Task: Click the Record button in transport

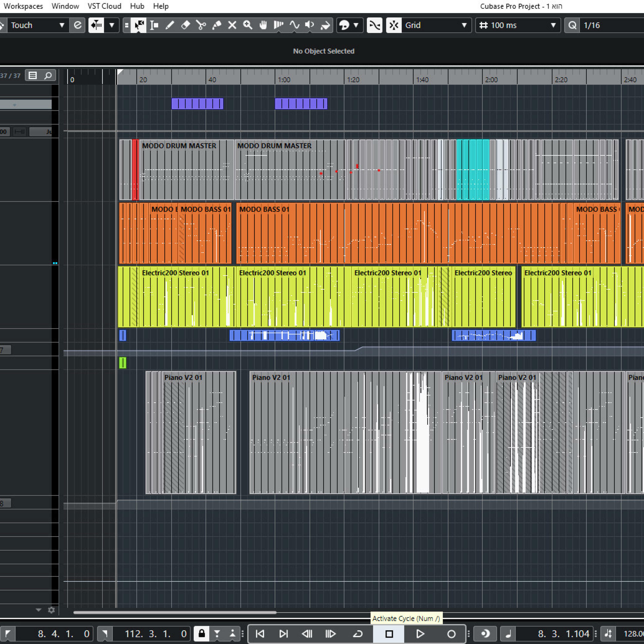Action: [451, 634]
